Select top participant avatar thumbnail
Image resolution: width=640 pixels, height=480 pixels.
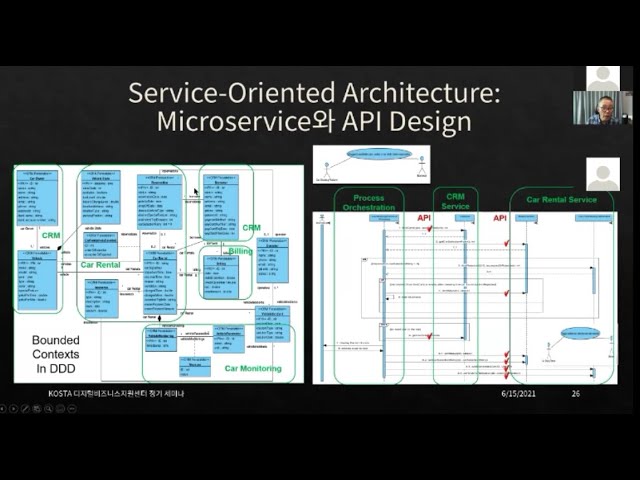[x=603, y=78]
